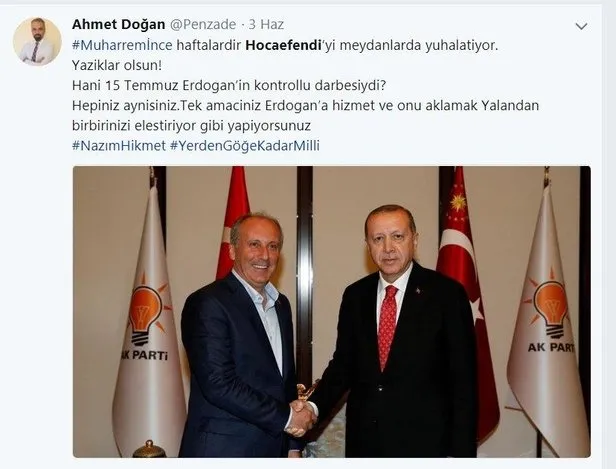The height and width of the screenshot is (469, 616).
Task: Click the red polka-dot tie in photo
Action: coord(387,327)
